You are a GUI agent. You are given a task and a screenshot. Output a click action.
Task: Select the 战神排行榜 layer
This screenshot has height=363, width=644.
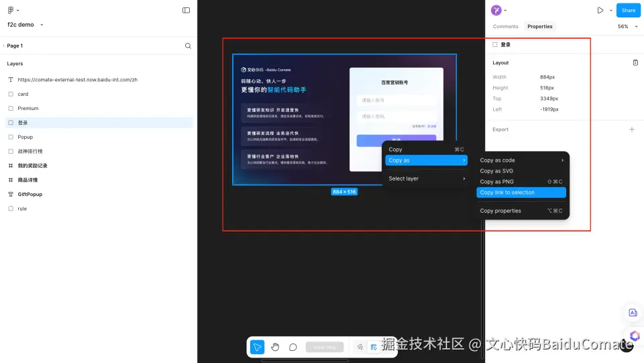(x=30, y=152)
